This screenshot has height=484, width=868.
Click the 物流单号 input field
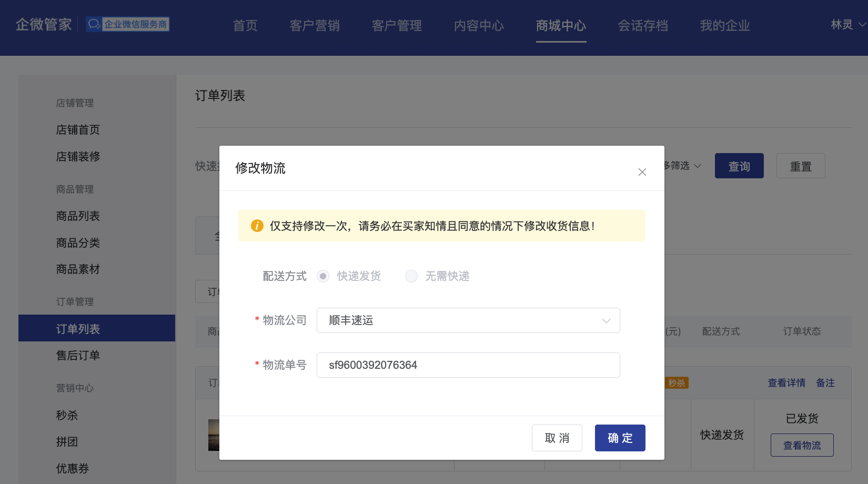pyautogui.click(x=468, y=365)
